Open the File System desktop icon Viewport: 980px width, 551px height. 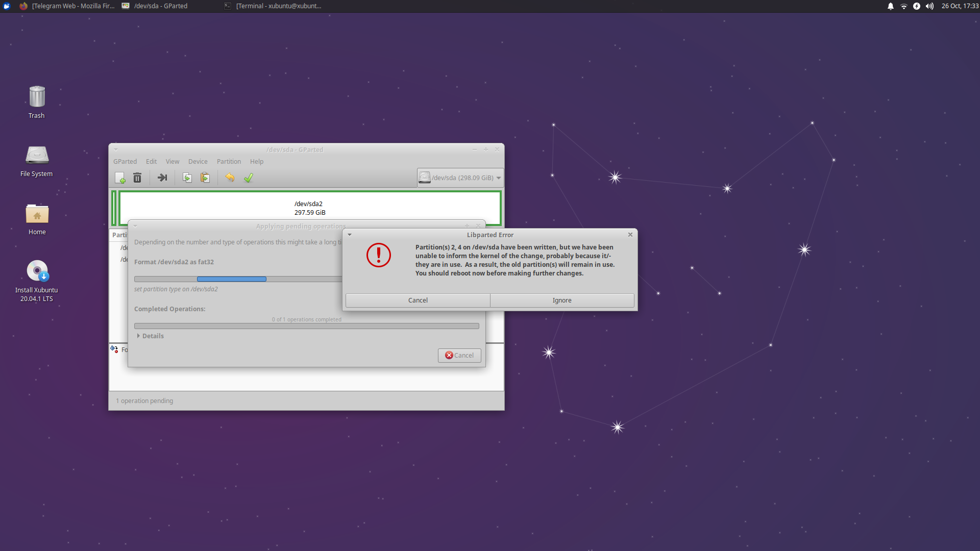(37, 161)
